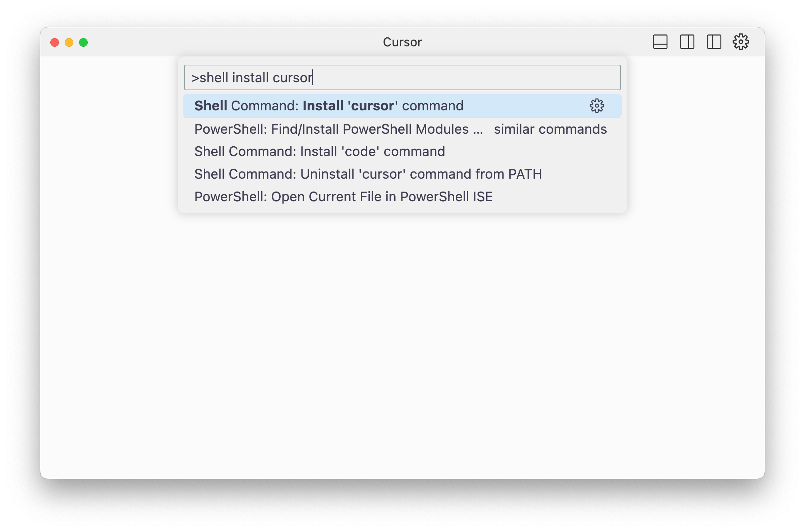Click the green zoom traffic light
The image size is (805, 532).
(83, 42)
